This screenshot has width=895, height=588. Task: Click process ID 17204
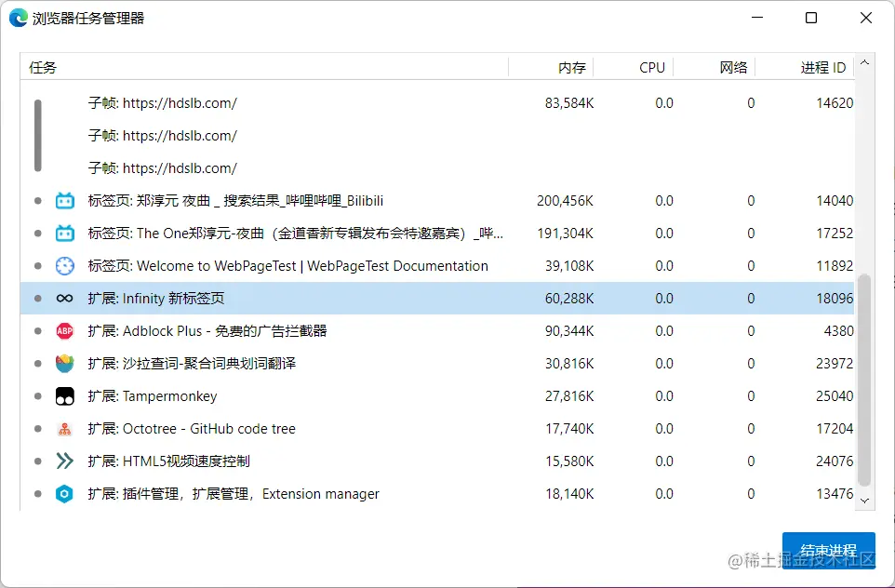(835, 429)
